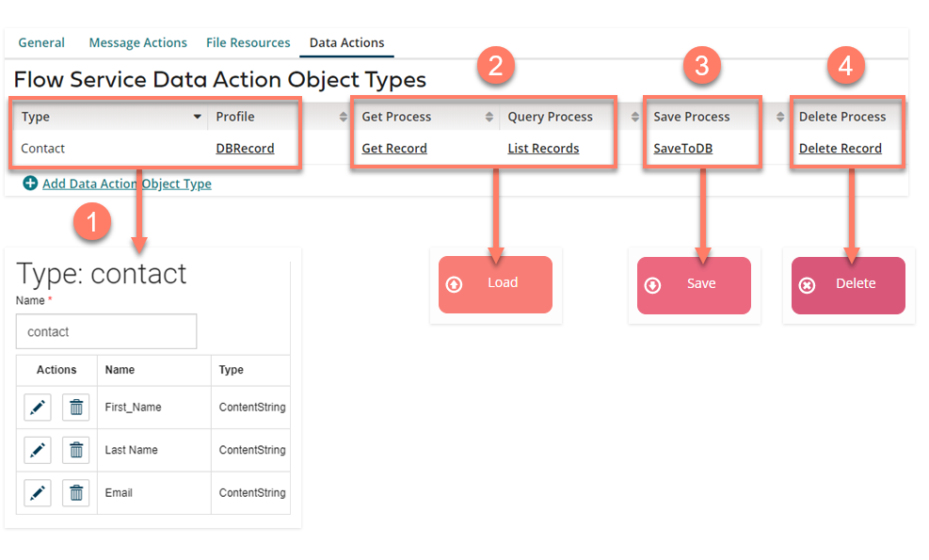This screenshot has height=560, width=929.
Task: Edit the First_Name field with the pencil icon
Action: (x=37, y=407)
